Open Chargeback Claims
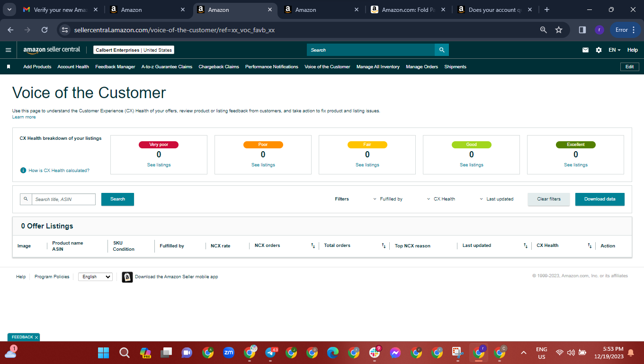The width and height of the screenshot is (644, 364). pos(219,67)
